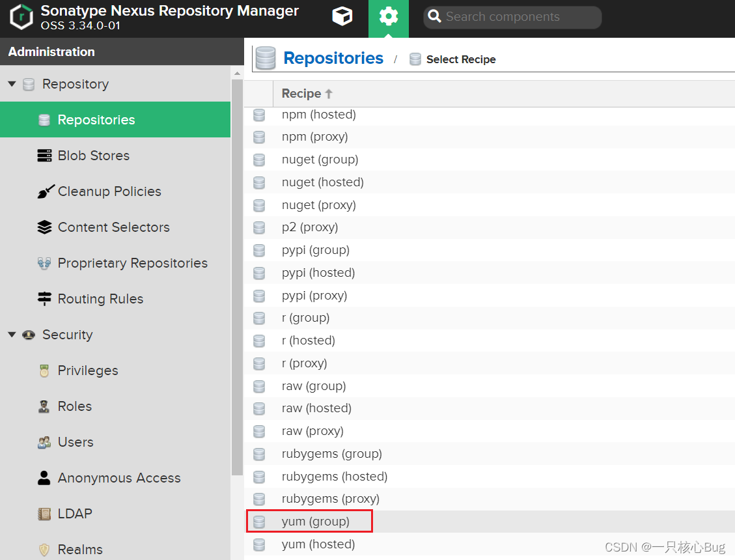Select the raw (proxy) recipe

[490, 431]
